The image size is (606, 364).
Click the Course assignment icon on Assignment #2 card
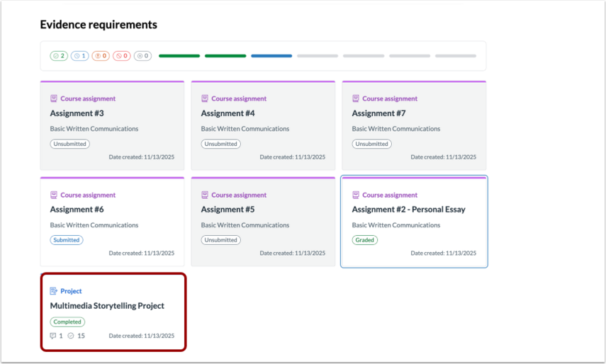pyautogui.click(x=356, y=195)
